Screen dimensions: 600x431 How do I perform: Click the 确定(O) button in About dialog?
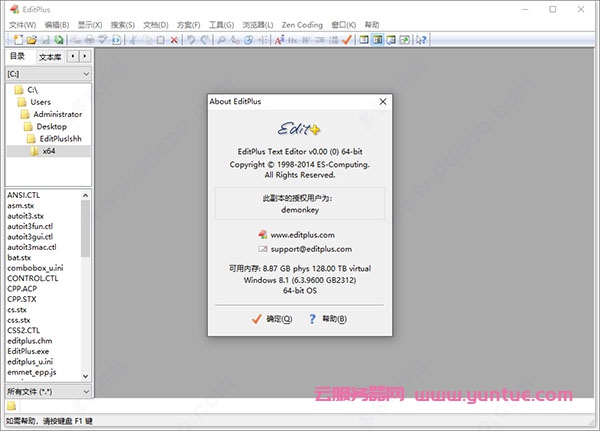click(x=271, y=319)
